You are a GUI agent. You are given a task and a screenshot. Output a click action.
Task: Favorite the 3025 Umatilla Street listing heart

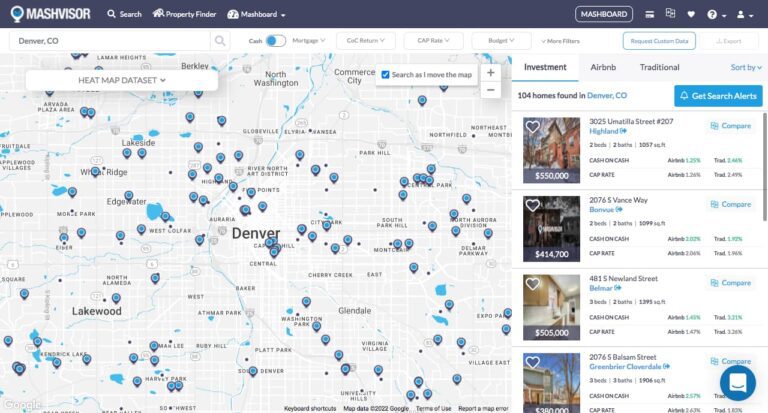click(x=533, y=127)
